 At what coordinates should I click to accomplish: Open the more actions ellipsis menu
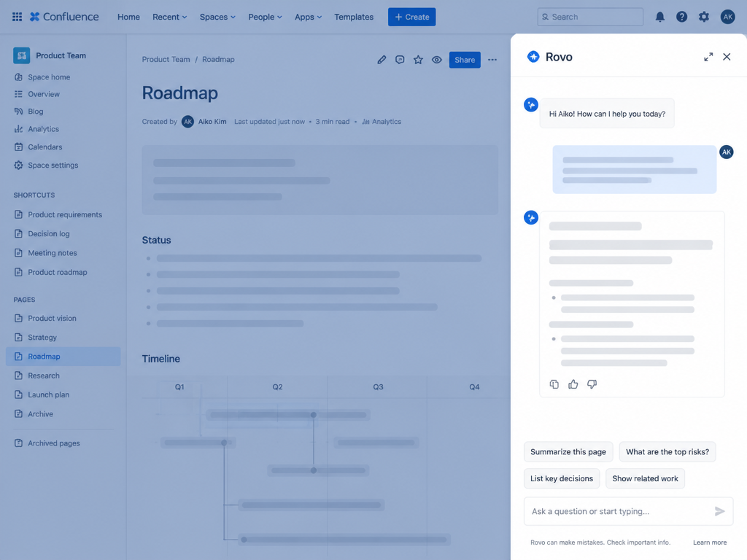(492, 60)
